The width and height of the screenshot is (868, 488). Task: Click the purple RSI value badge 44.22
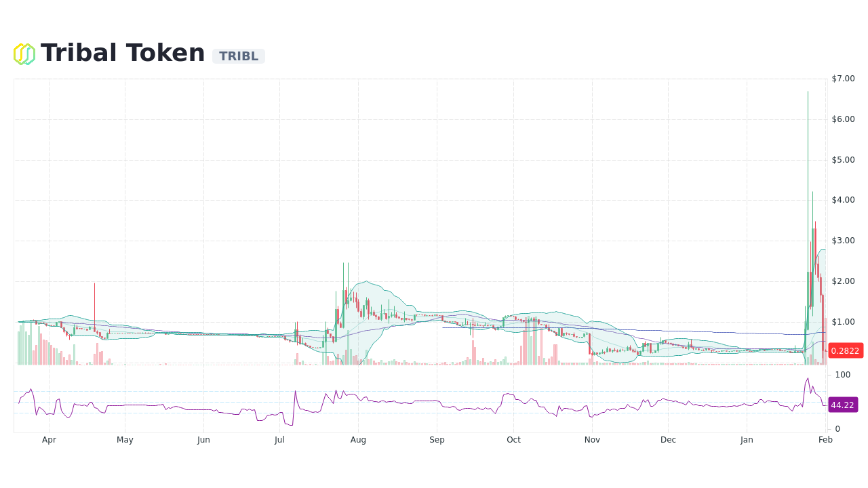(x=843, y=405)
